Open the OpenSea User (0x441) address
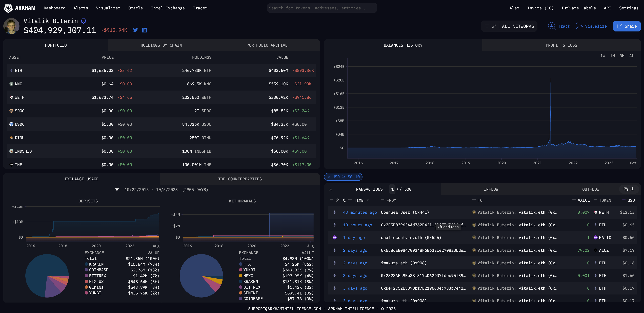Viewport: 644px width, 313px height. 405,212
